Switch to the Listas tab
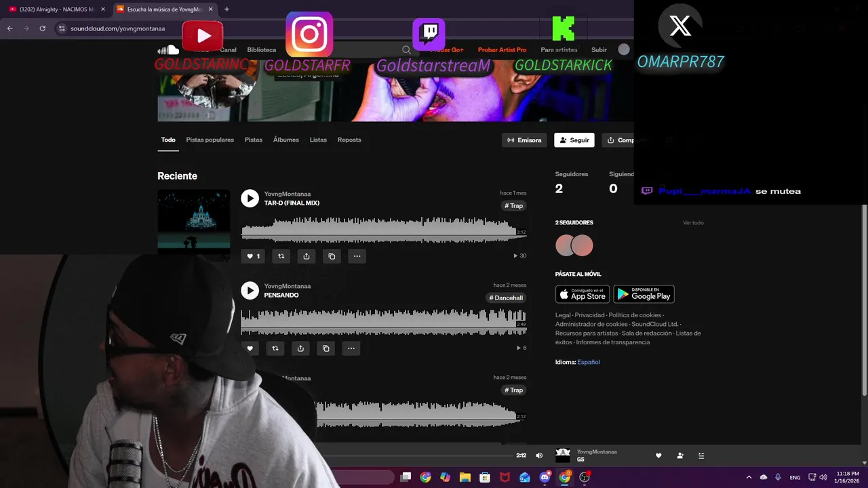 [318, 140]
